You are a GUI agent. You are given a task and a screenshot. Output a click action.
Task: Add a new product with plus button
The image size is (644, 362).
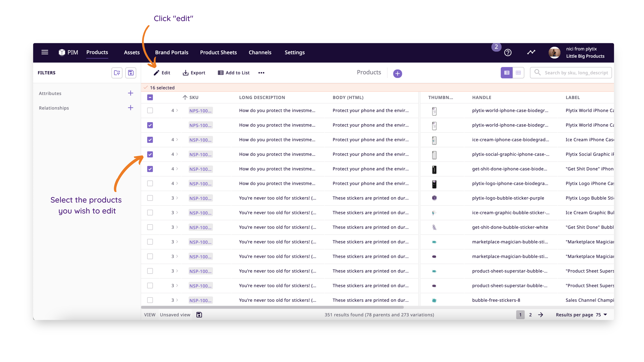click(x=397, y=73)
